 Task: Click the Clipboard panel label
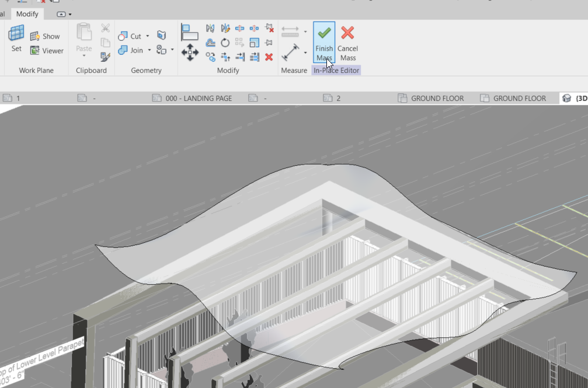click(91, 71)
